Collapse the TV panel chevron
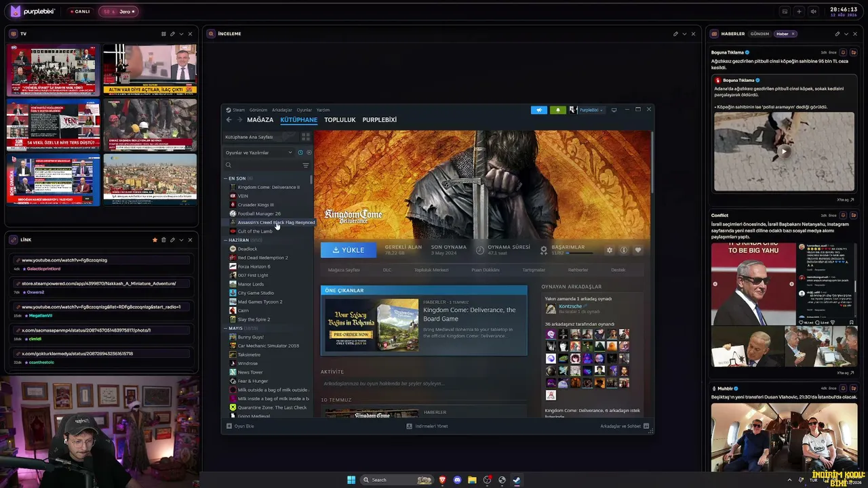Viewport: 868px width, 488px height. coord(181,34)
